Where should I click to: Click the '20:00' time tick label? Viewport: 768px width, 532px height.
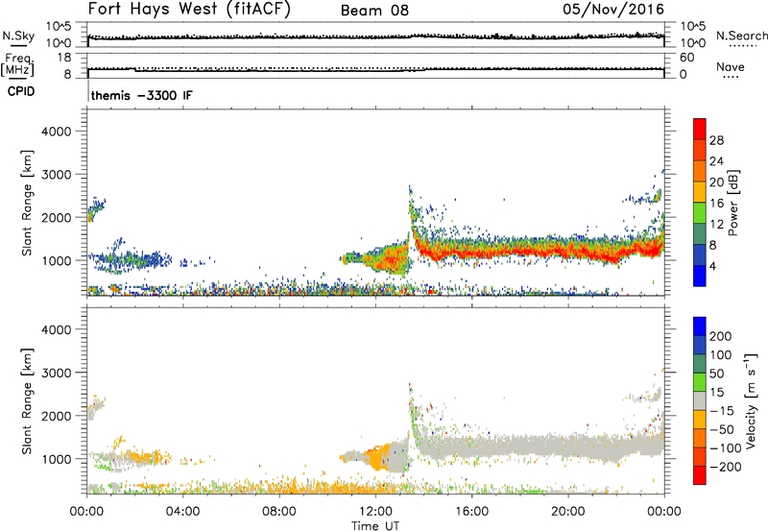coord(567,512)
